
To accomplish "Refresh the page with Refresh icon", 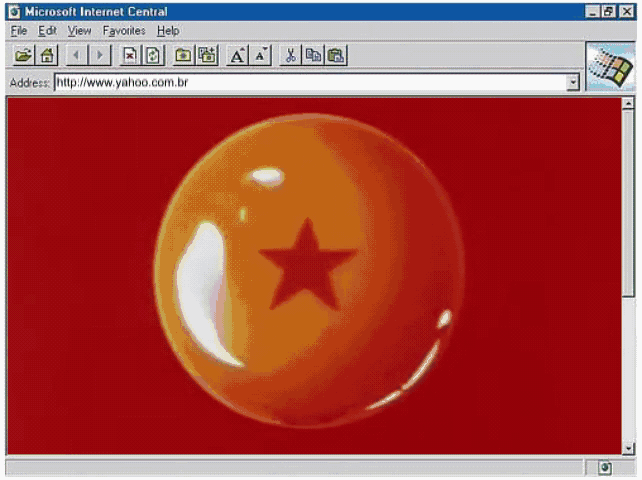I will click(x=153, y=55).
